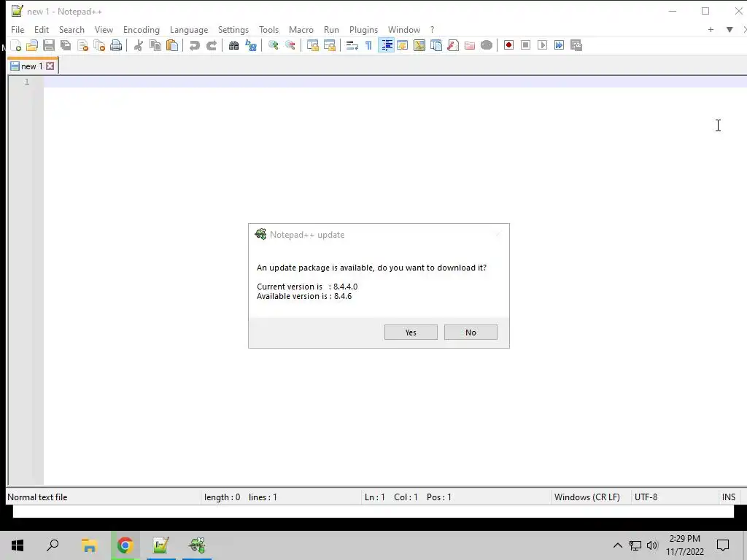Toggle the highlighted Show Indent Guide icon
This screenshot has height=560, width=747.
[386, 45]
